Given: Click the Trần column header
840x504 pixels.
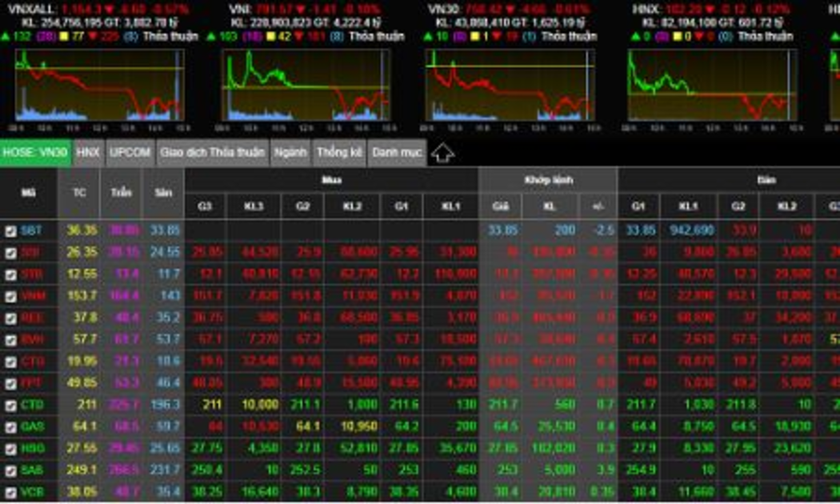Looking at the screenshot, I should click(x=121, y=193).
